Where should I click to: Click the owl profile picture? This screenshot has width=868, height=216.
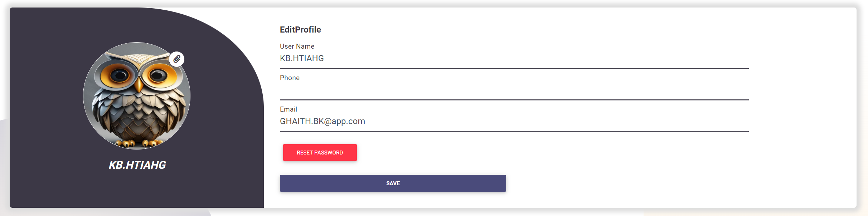[137, 97]
